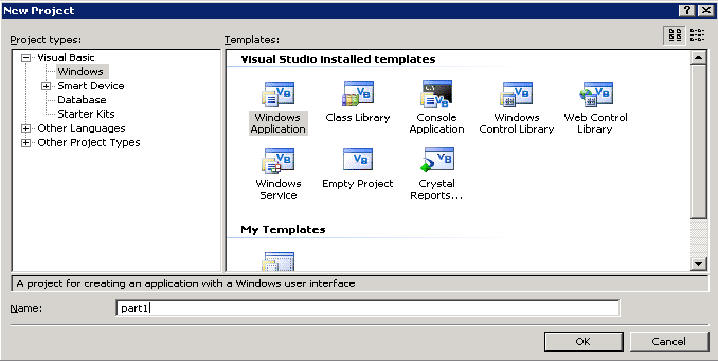Viewport: 718px width, 361px height.
Task: Switch templates to large icons view
Action: pyautogui.click(x=674, y=35)
